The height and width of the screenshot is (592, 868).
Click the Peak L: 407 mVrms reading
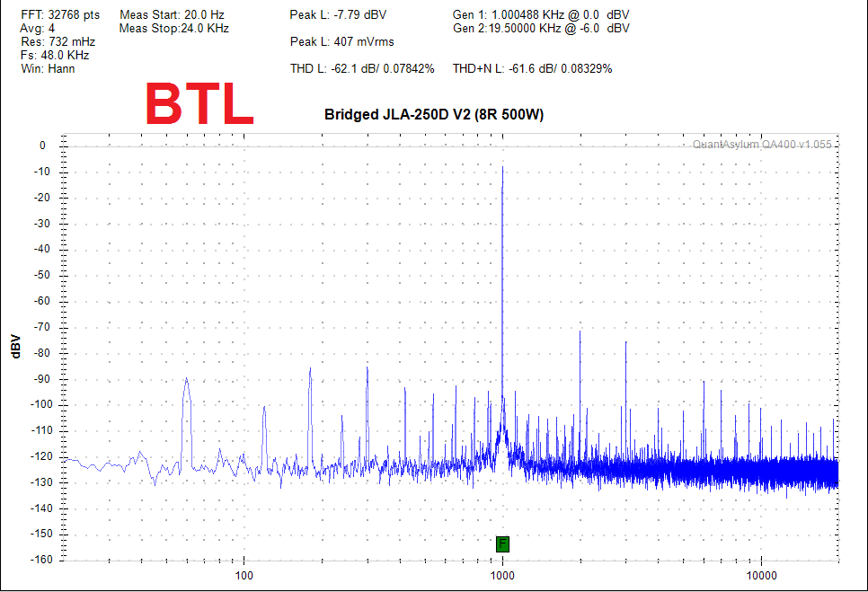click(341, 41)
